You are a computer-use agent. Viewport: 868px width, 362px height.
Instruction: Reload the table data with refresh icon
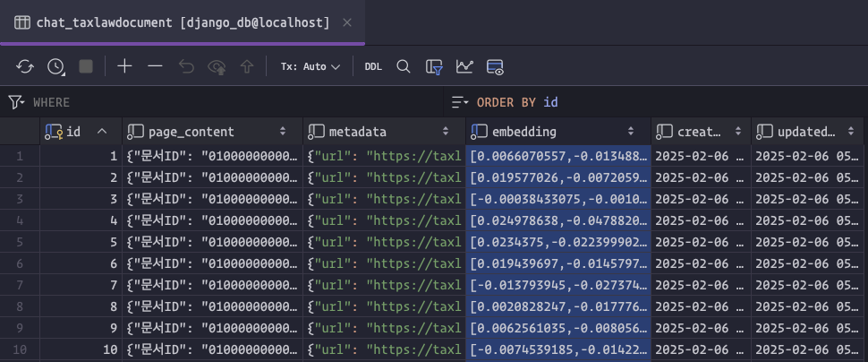pos(24,66)
